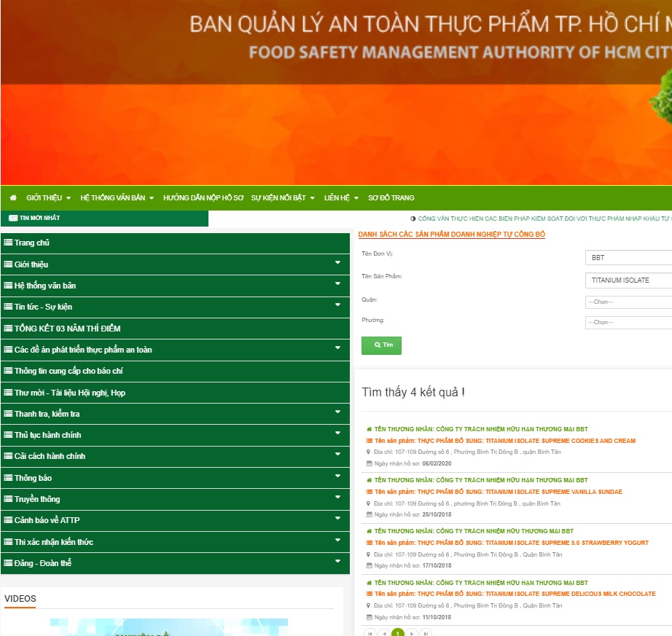Expand the Giới thiệu sidebar arrow

[337, 262]
